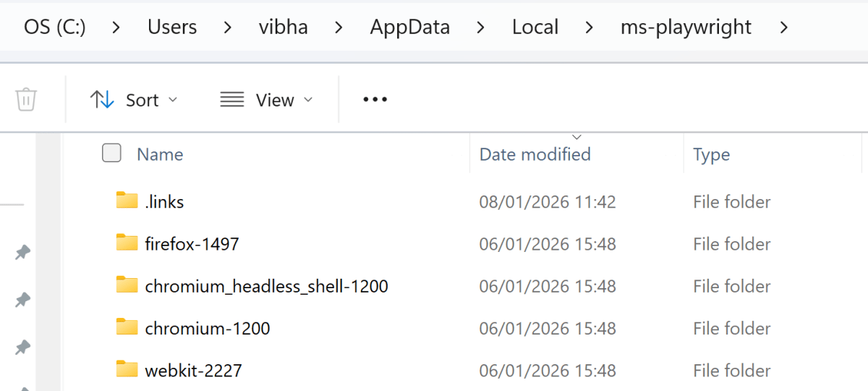Open the View dropdown
Screen dimensions: 868x391
coord(266,99)
